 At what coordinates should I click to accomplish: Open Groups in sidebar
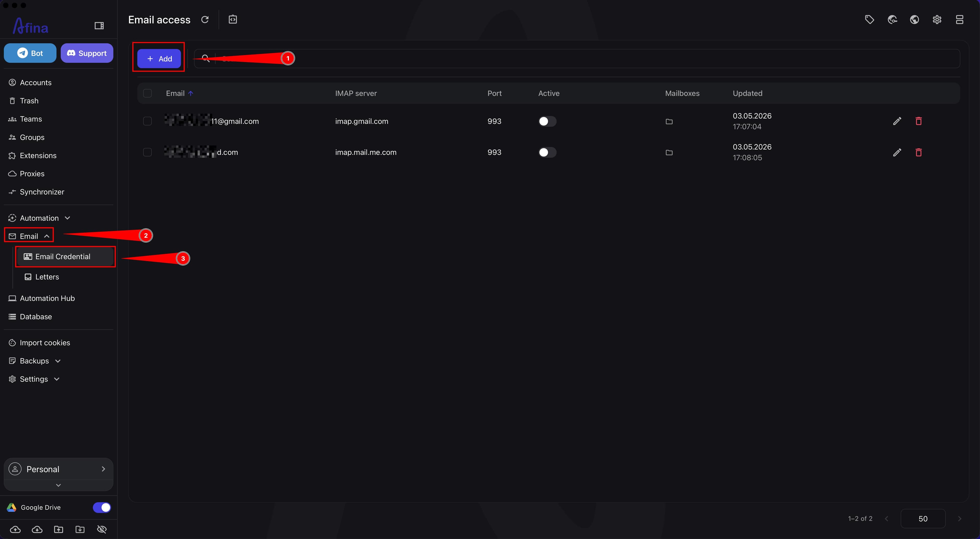(32, 137)
